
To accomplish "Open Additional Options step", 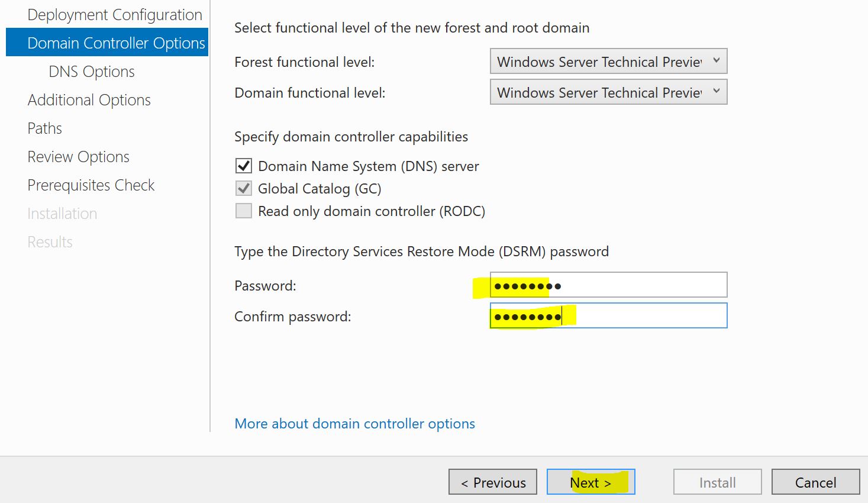I will pos(89,100).
